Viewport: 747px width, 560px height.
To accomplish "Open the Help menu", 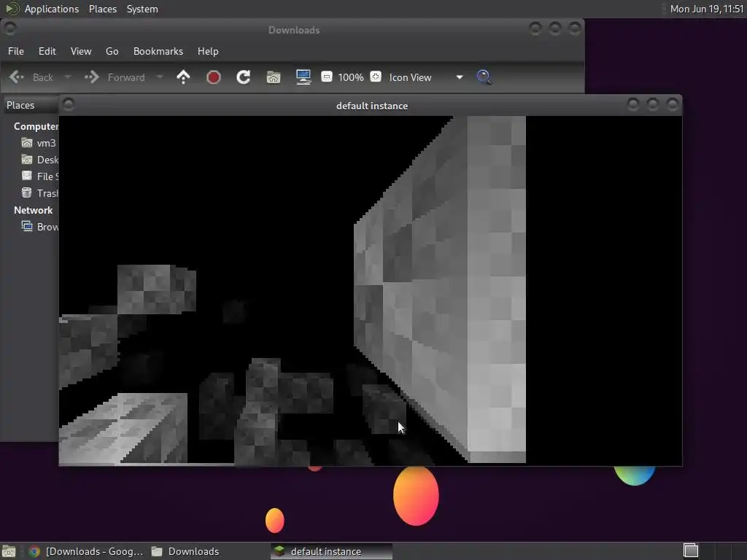I will point(208,51).
